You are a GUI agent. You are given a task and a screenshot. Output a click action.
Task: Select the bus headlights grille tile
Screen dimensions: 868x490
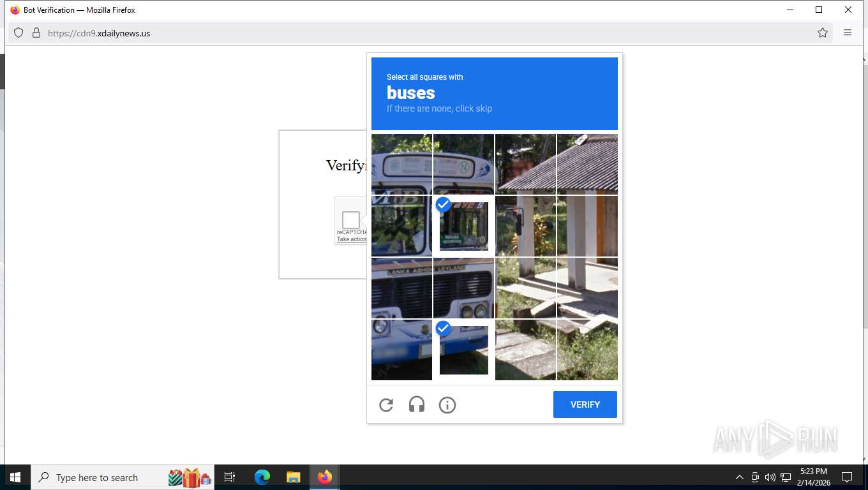pyautogui.click(x=464, y=288)
